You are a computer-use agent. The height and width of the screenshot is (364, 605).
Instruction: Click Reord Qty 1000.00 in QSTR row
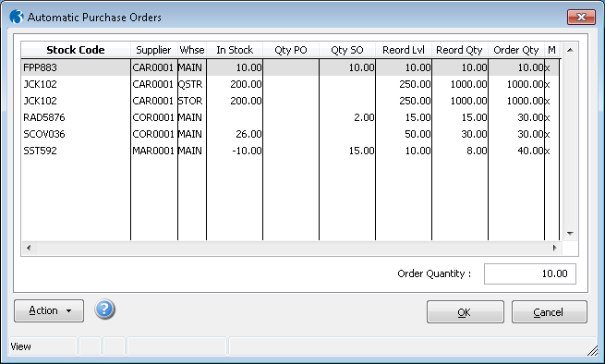(469, 84)
